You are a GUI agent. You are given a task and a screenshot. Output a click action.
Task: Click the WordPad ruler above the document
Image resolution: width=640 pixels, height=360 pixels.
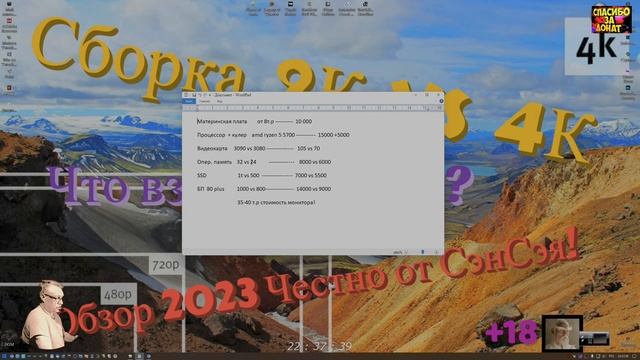click(313, 108)
